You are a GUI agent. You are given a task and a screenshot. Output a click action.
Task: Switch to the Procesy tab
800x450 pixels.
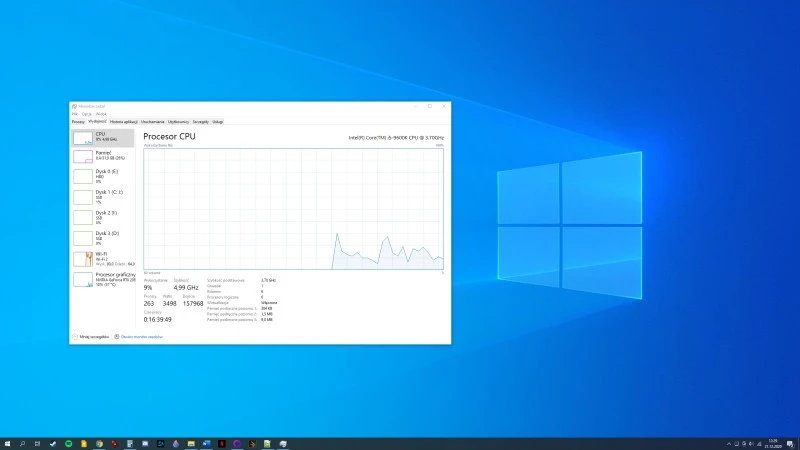[x=78, y=122]
